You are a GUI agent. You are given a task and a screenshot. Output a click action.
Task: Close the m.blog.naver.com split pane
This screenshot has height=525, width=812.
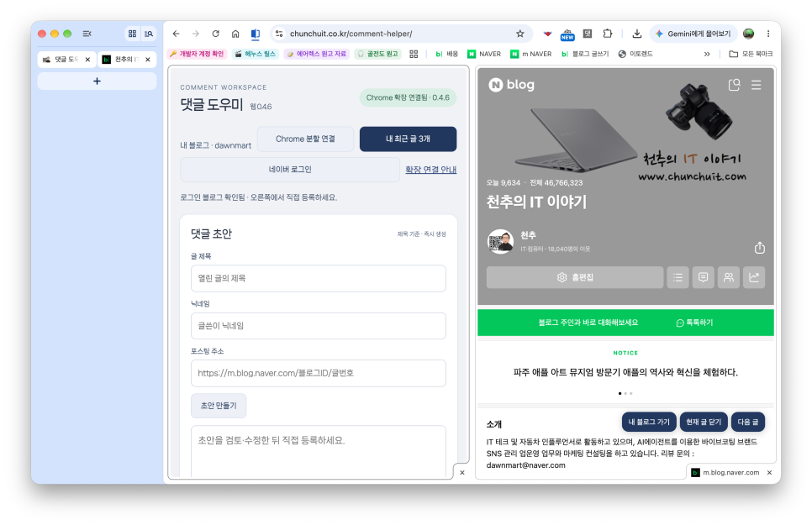click(769, 472)
